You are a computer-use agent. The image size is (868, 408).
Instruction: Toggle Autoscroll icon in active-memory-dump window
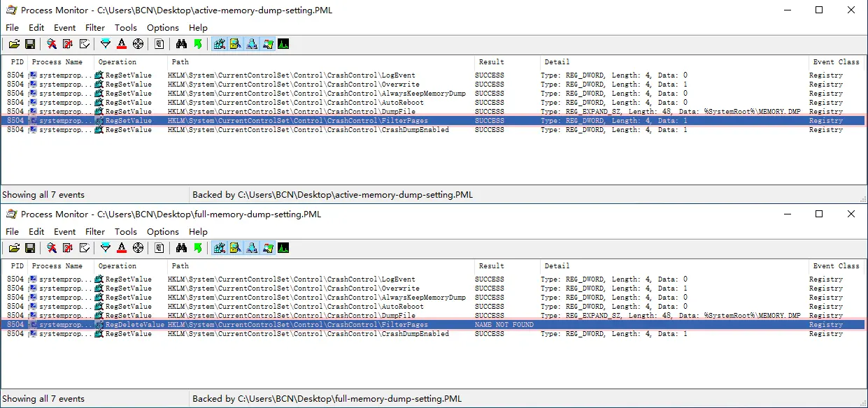(x=68, y=44)
